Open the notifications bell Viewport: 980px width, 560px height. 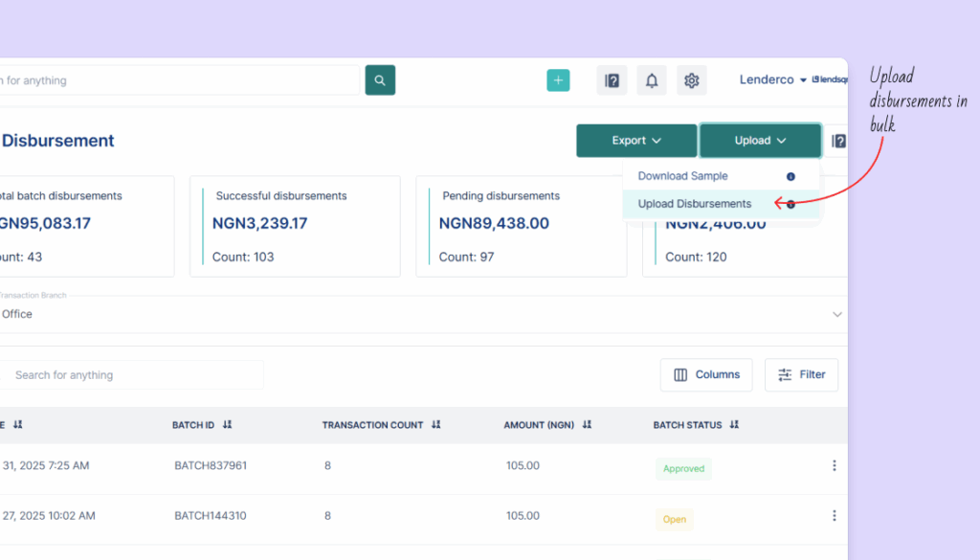pyautogui.click(x=652, y=80)
